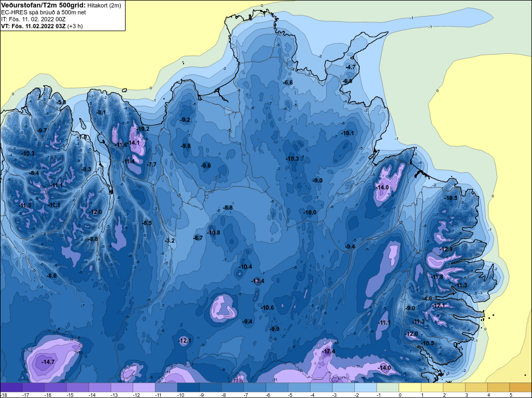532x398 pixels.
Task: Click the 4 label on the color scale
Action: pyautogui.click(x=488, y=395)
